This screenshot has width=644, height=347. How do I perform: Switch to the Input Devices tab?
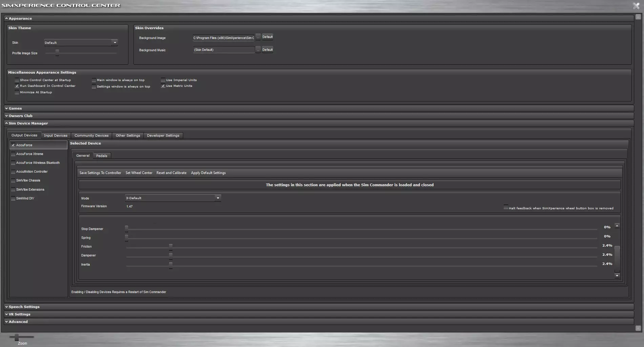[56, 136]
